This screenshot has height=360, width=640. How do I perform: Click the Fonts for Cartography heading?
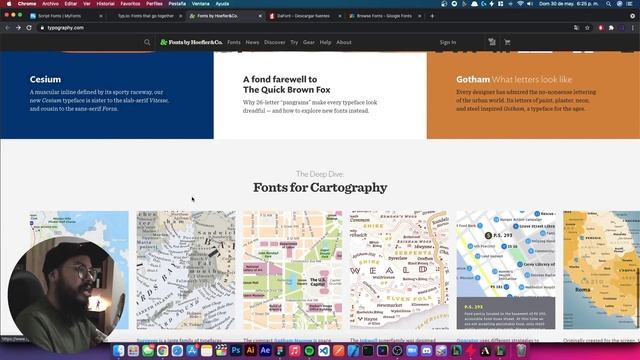pos(320,187)
